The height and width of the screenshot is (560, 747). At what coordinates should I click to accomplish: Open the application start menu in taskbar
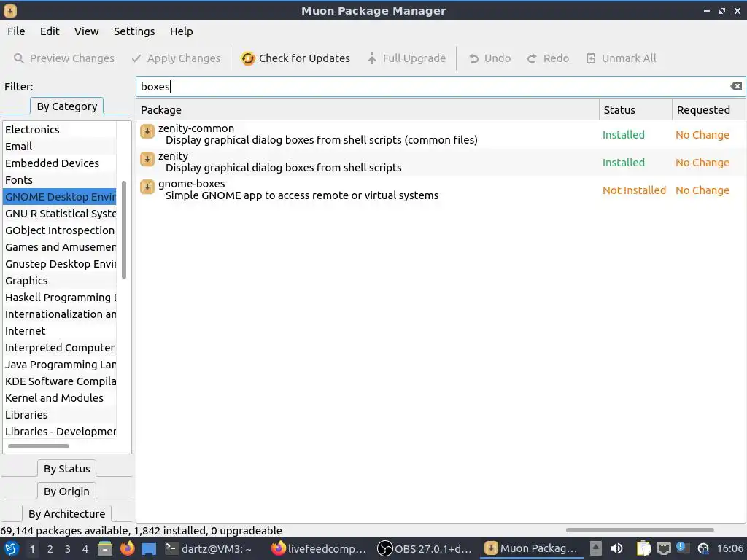click(12, 548)
